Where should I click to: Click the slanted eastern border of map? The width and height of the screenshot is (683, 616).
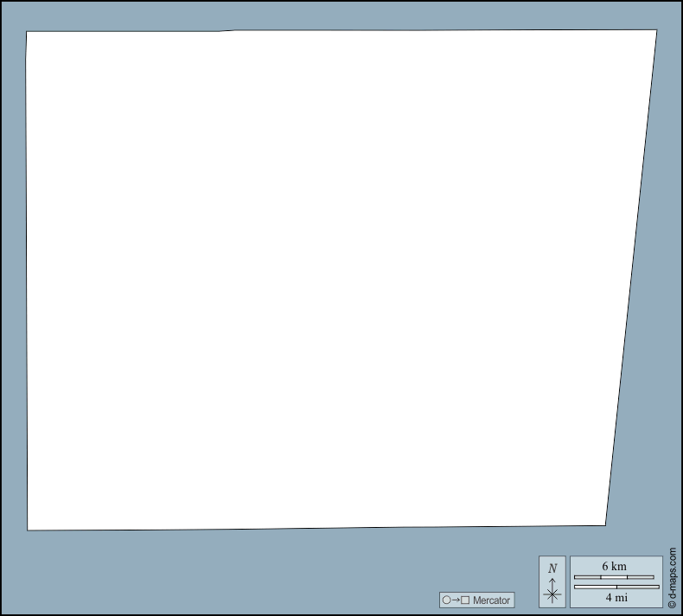pos(631,276)
